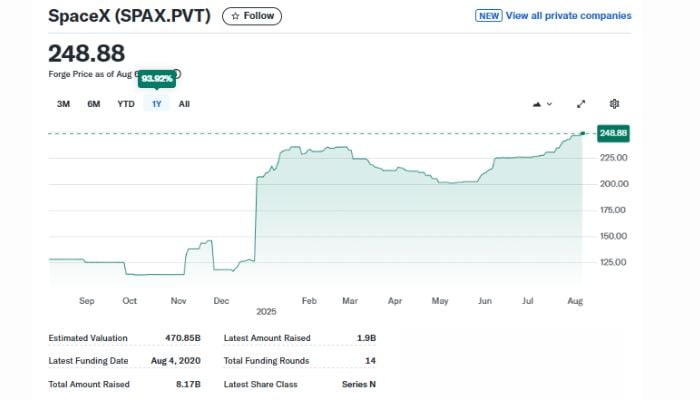700x400 pixels.
Task: Open View all private companies link
Action: (x=568, y=16)
